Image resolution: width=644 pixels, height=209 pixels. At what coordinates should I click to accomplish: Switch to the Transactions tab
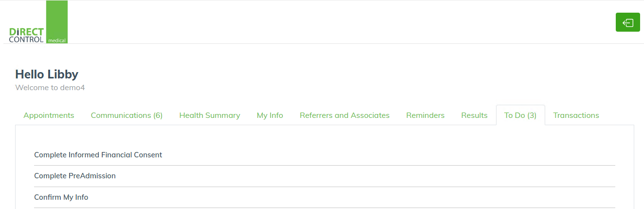point(576,115)
